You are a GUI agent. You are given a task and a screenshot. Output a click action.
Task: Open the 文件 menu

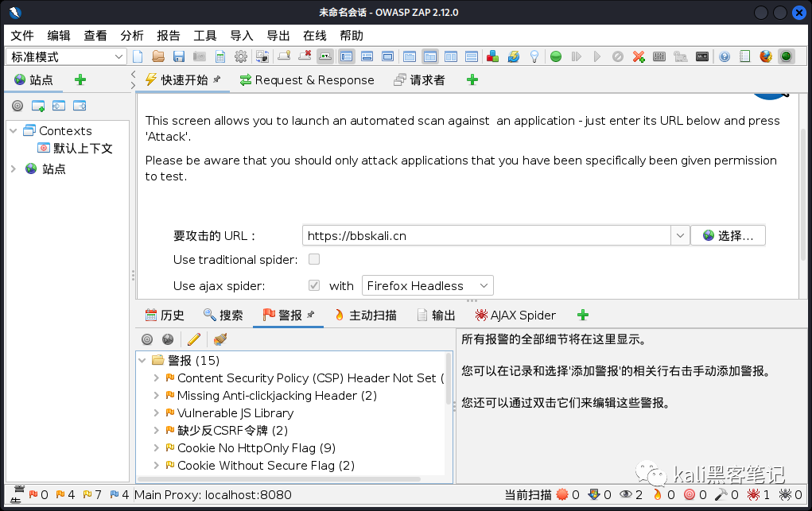coord(22,36)
